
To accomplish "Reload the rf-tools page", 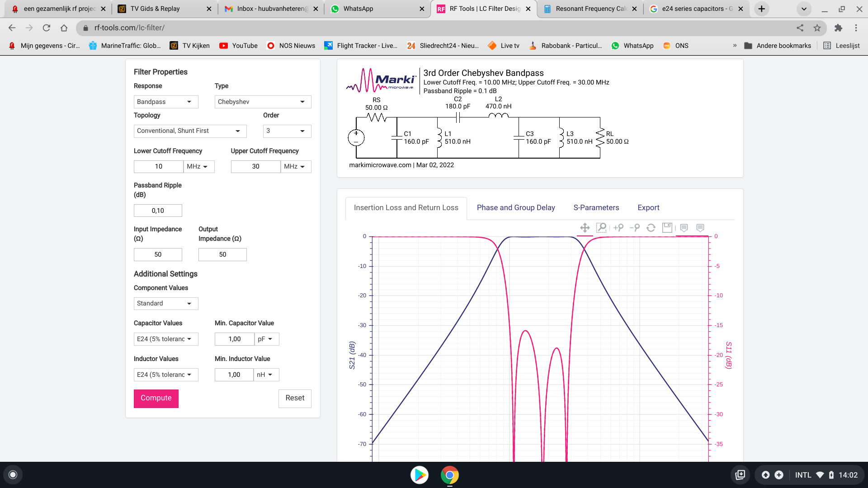I will (47, 28).
